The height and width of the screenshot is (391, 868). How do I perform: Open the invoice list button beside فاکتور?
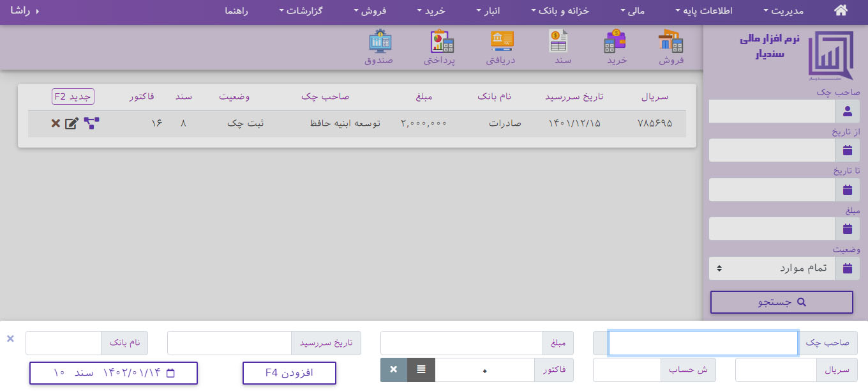[x=421, y=370]
